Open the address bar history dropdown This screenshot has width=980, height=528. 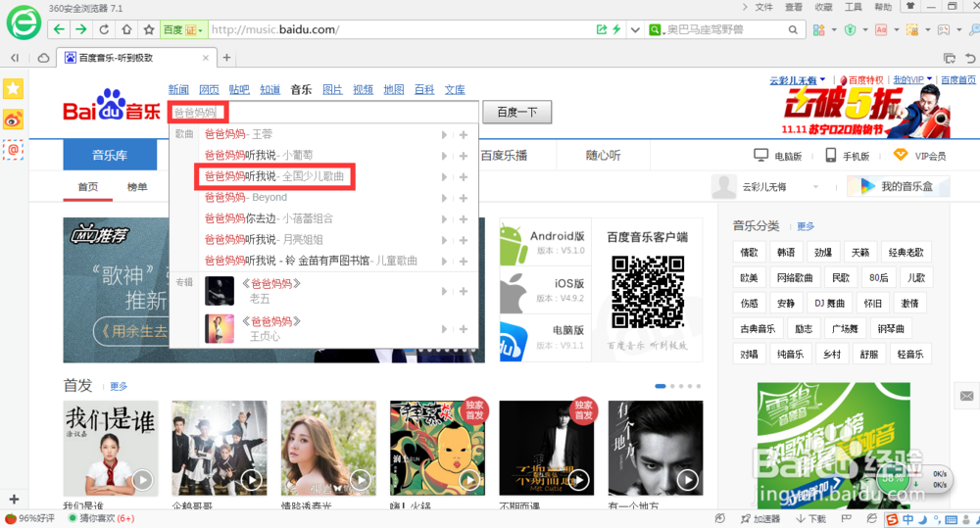635,29
